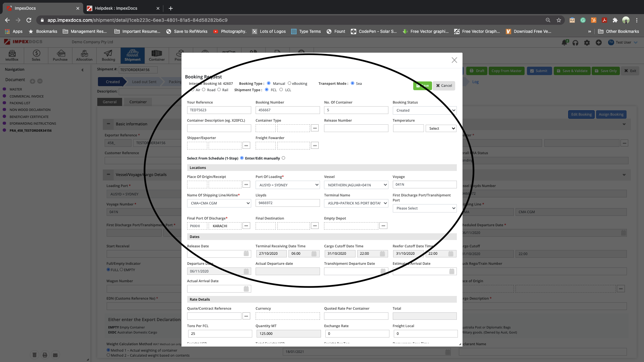Open the Terminal Receiving Date calendar picker

point(314,254)
